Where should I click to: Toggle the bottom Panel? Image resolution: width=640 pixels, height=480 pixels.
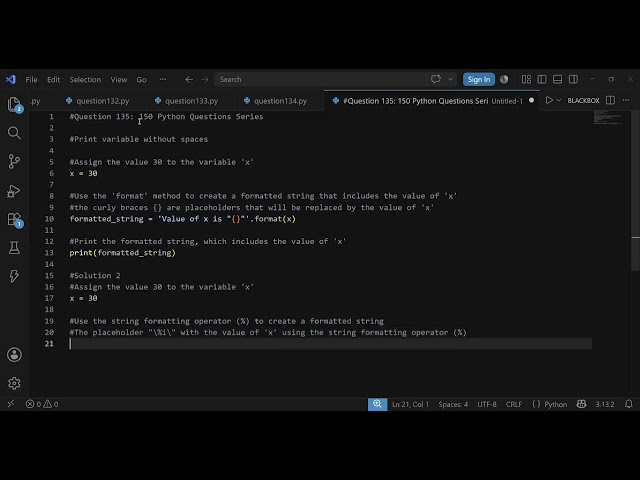[x=558, y=79]
